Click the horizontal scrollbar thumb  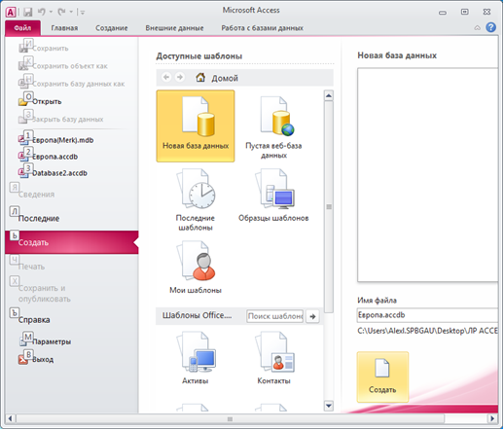point(230,419)
